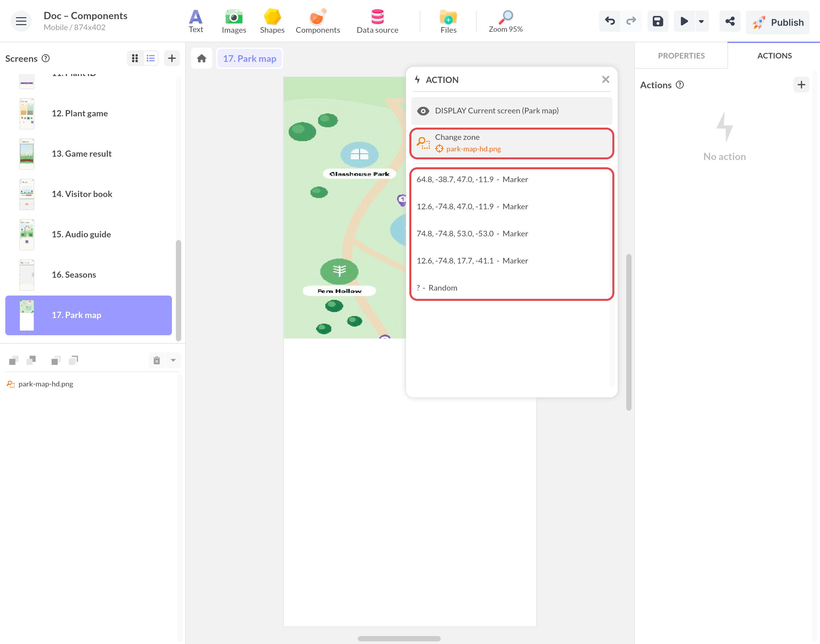The height and width of the screenshot is (644, 820).
Task: Add a new action
Action: (801, 85)
